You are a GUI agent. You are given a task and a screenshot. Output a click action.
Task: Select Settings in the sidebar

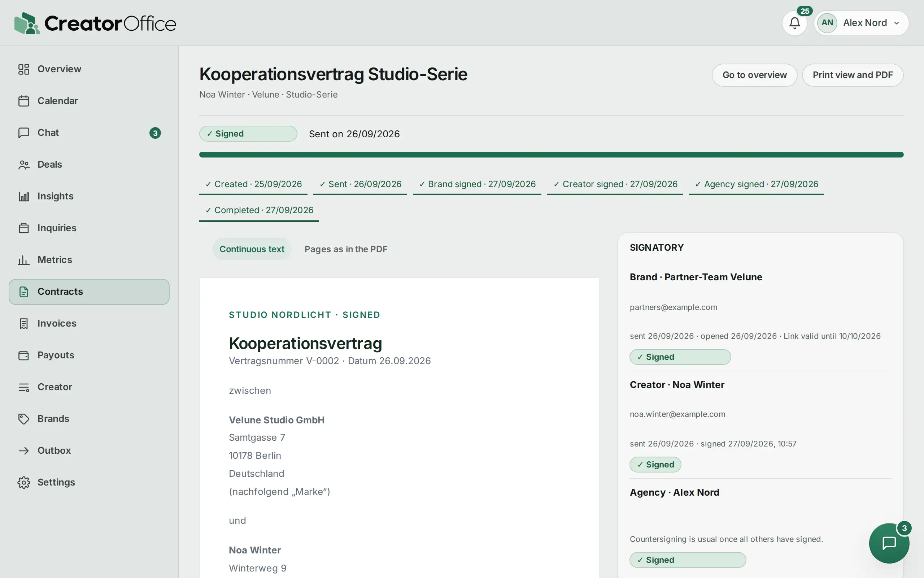click(x=89, y=482)
